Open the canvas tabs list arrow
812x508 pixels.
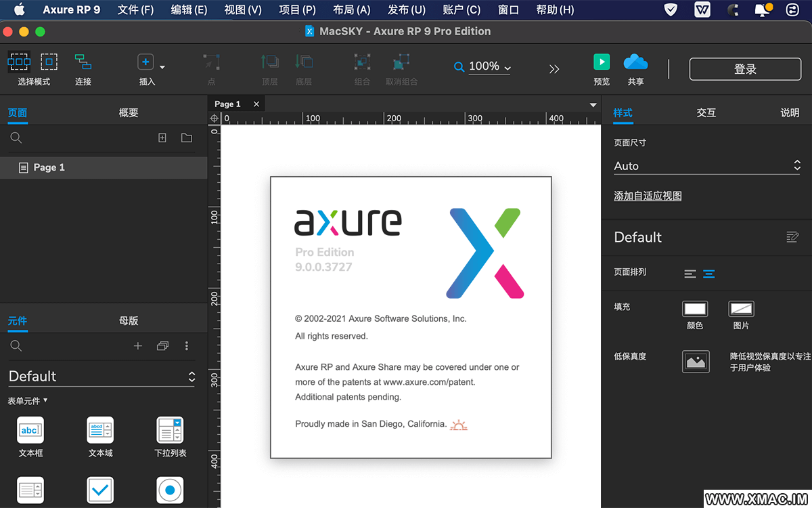click(593, 105)
